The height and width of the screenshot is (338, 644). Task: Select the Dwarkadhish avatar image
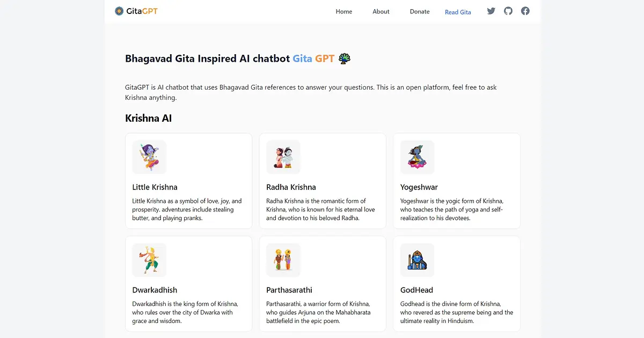[149, 260]
